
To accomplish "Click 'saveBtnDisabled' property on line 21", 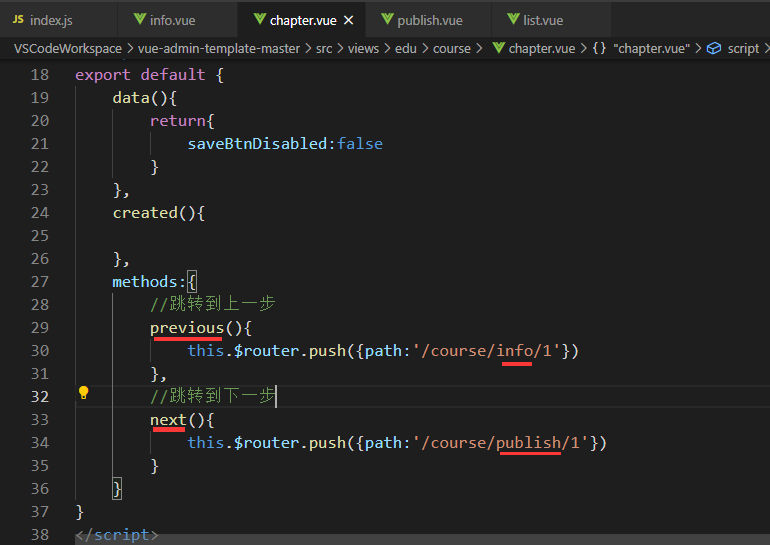I will click(257, 144).
